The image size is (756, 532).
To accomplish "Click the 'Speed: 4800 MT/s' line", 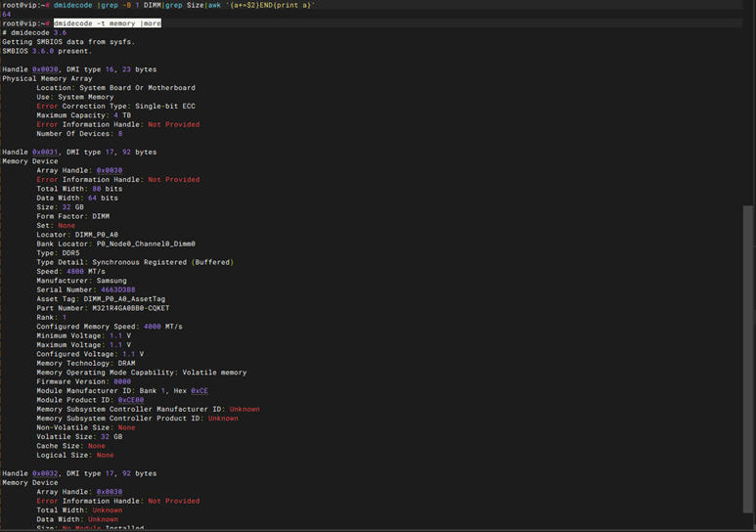I will tap(70, 271).
